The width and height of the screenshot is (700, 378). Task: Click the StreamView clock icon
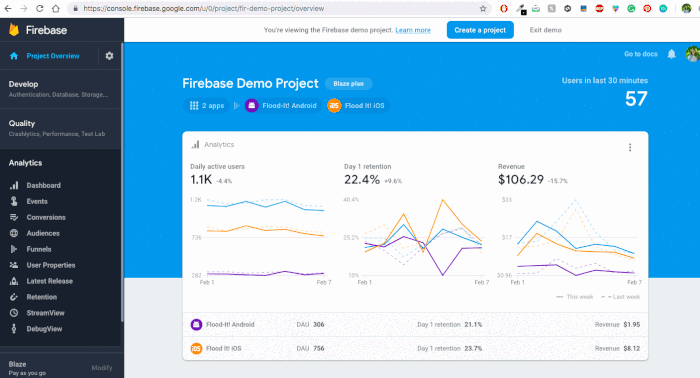point(14,313)
